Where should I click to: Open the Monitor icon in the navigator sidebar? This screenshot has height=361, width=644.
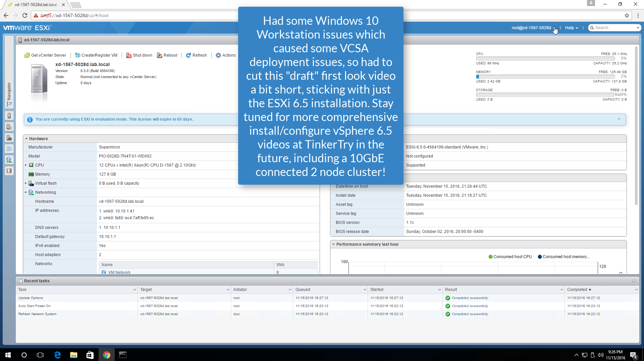pyautogui.click(x=9, y=138)
